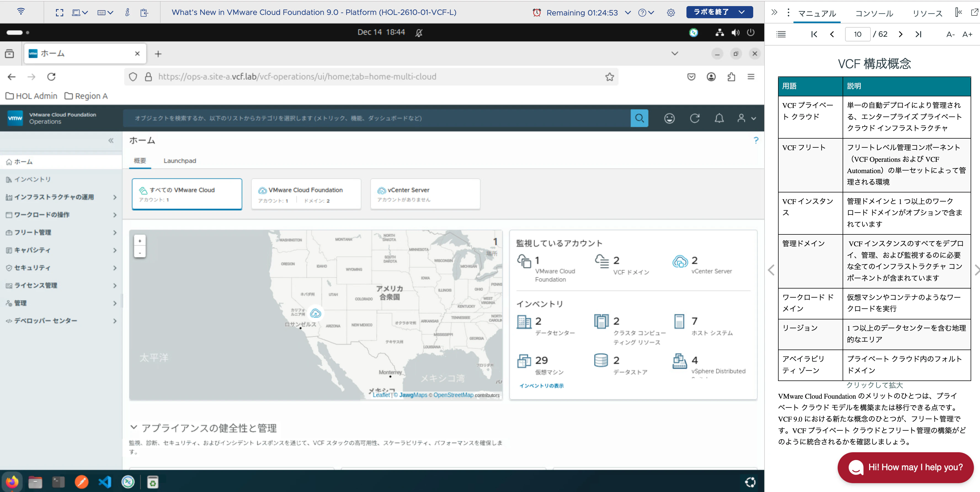Go to the first manual page
The width and height of the screenshot is (980, 492).
point(814,34)
